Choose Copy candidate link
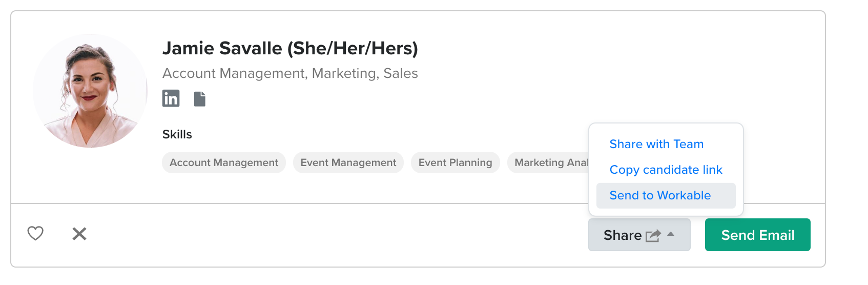The height and width of the screenshot is (285, 868). pos(666,170)
